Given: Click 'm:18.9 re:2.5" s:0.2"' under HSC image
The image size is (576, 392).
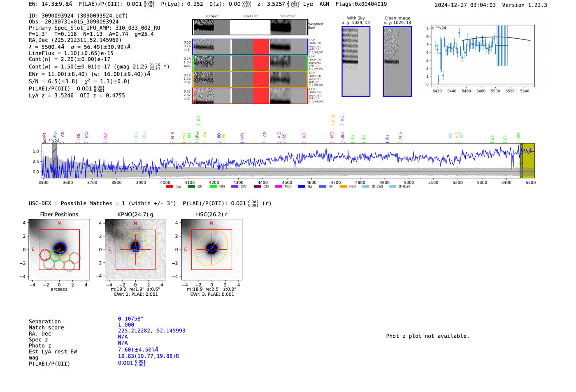Looking at the screenshot, I should pyautogui.click(x=211, y=289).
